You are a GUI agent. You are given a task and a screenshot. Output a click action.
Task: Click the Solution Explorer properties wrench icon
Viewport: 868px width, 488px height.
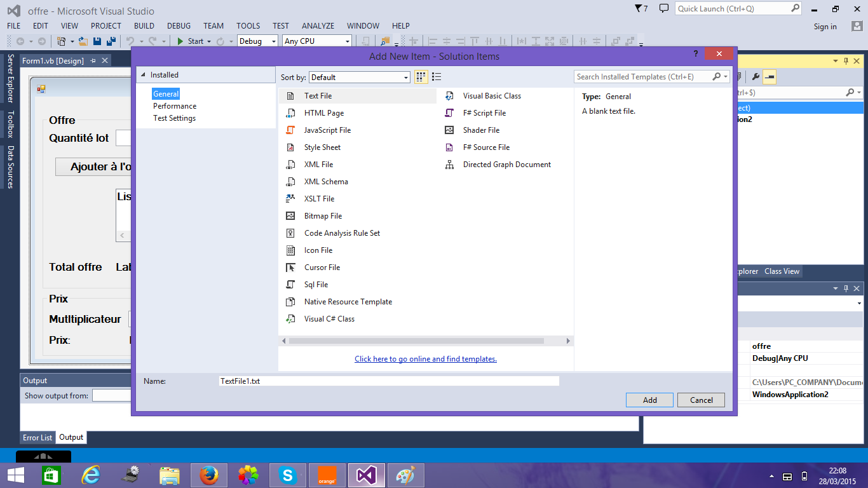[x=756, y=77]
